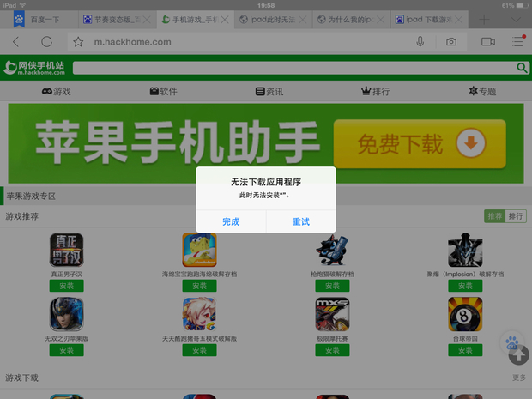
Task: Open the browser menu with red dot
Action: pyautogui.click(x=518, y=41)
